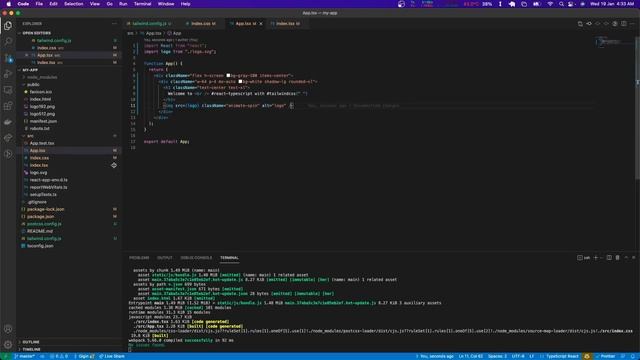This screenshot has height=360, width=640.
Task: Close the App.tsx editor tab
Action: 261,24
